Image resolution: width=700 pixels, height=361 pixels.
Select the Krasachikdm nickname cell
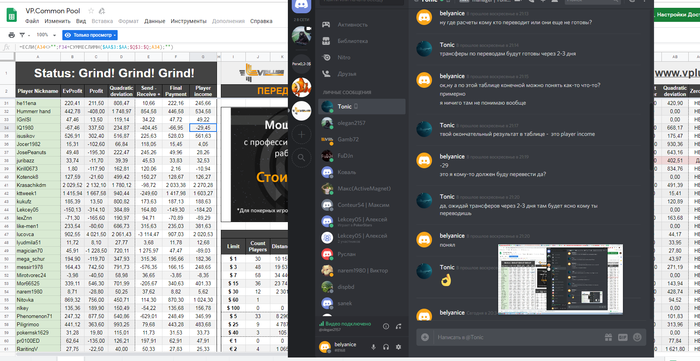[x=38, y=185]
